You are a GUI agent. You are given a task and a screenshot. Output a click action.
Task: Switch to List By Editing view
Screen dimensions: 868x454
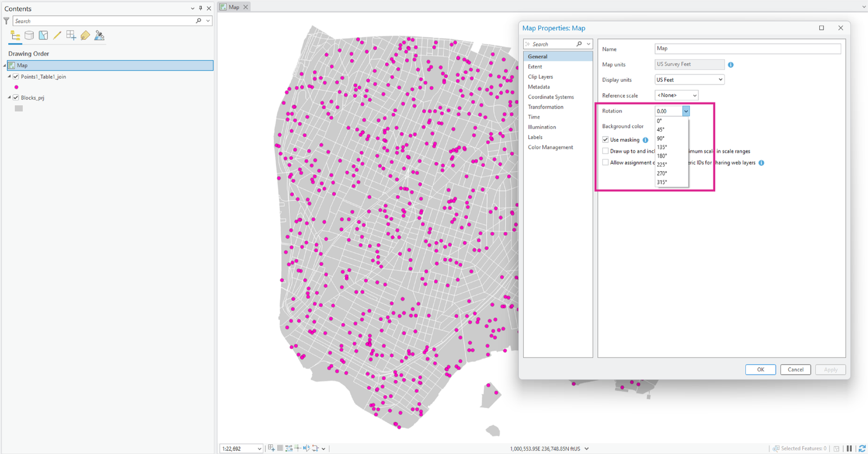(57, 35)
